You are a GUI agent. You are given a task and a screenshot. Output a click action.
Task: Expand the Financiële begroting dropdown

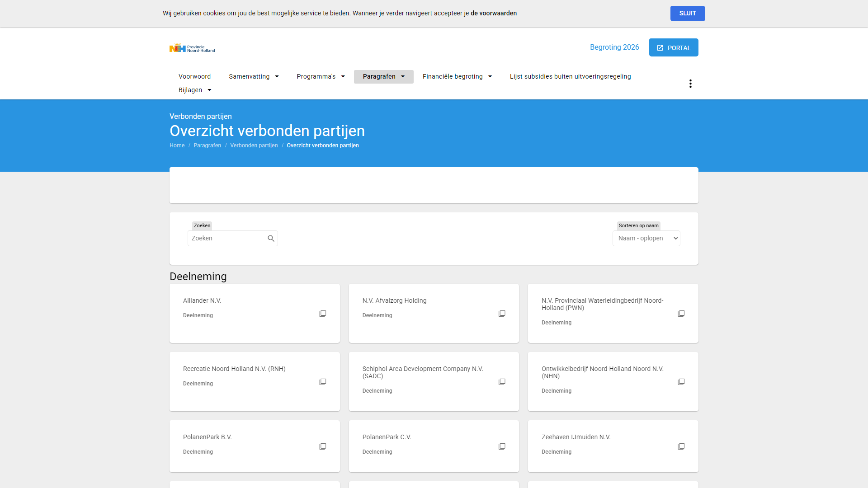click(457, 77)
